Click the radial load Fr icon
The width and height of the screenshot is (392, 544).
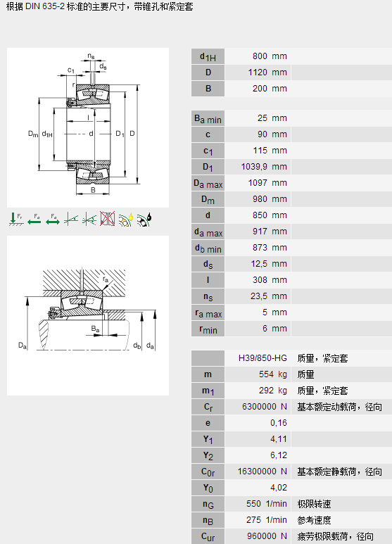pyautogui.click(x=16, y=220)
